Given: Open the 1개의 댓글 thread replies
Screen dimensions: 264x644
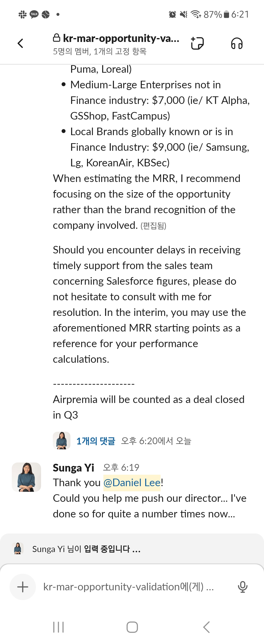Looking at the screenshot, I should click(96, 441).
